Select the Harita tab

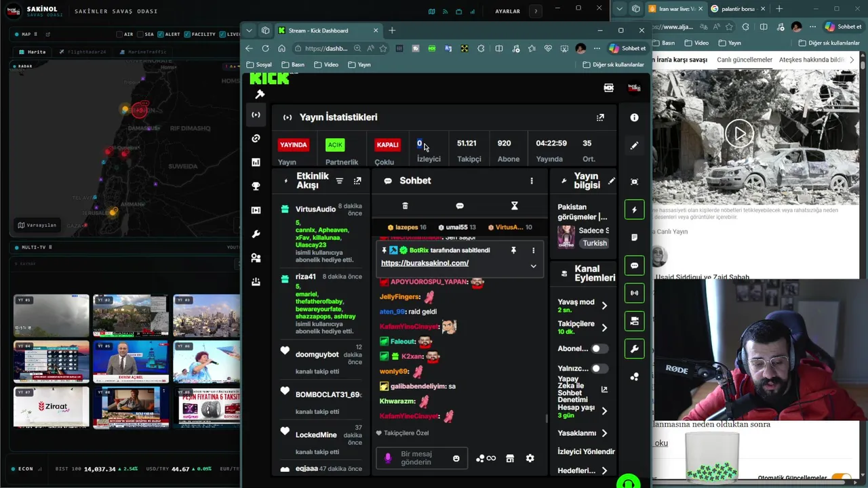(33, 52)
